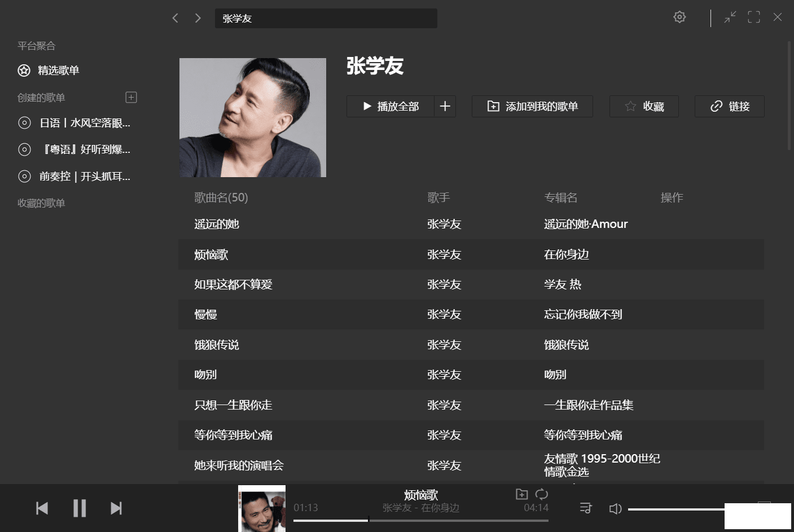Select the song 如果这都不算爱
This screenshot has height=532, width=794.
(x=233, y=284)
